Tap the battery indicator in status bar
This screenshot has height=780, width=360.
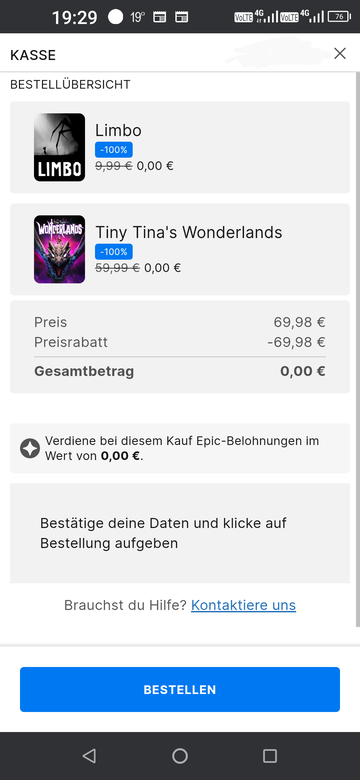(x=340, y=17)
